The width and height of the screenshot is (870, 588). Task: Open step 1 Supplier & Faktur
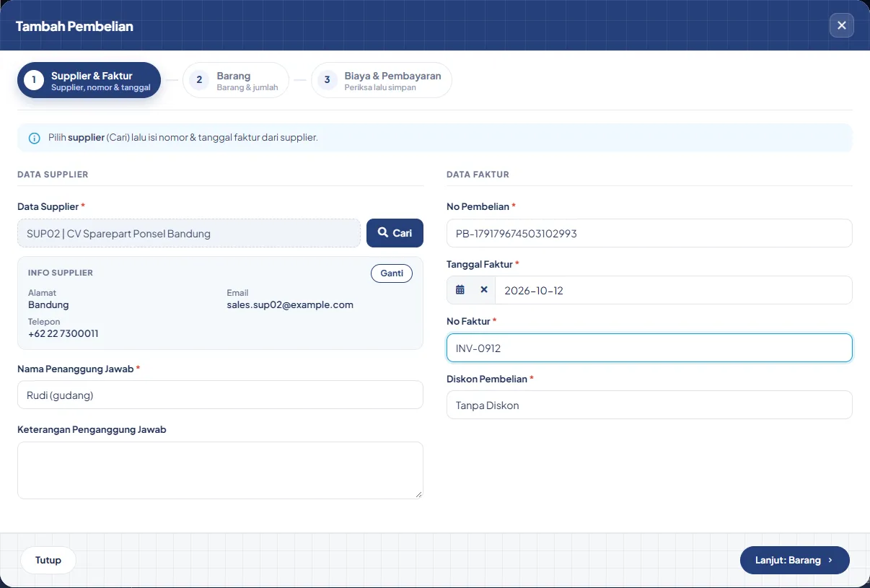click(x=89, y=80)
